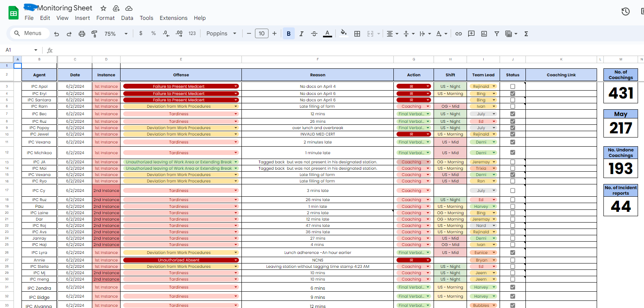644x308 pixels.
Task: Open Functions sigma icon
Action: [526, 34]
